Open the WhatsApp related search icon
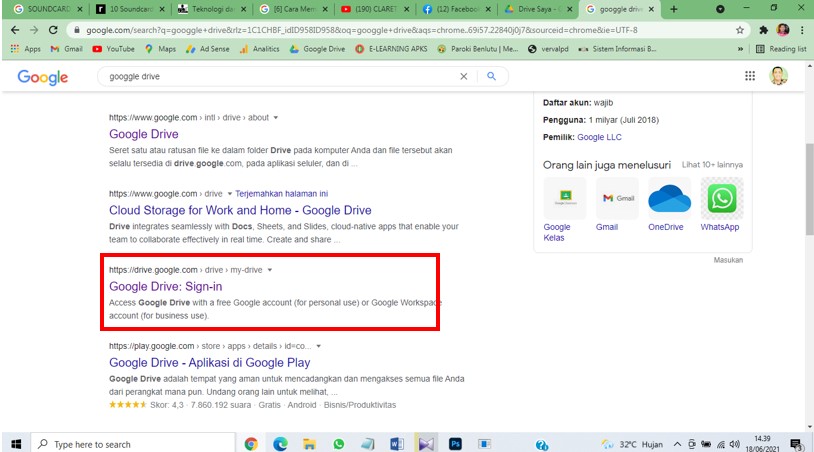814x452 pixels. (x=720, y=199)
